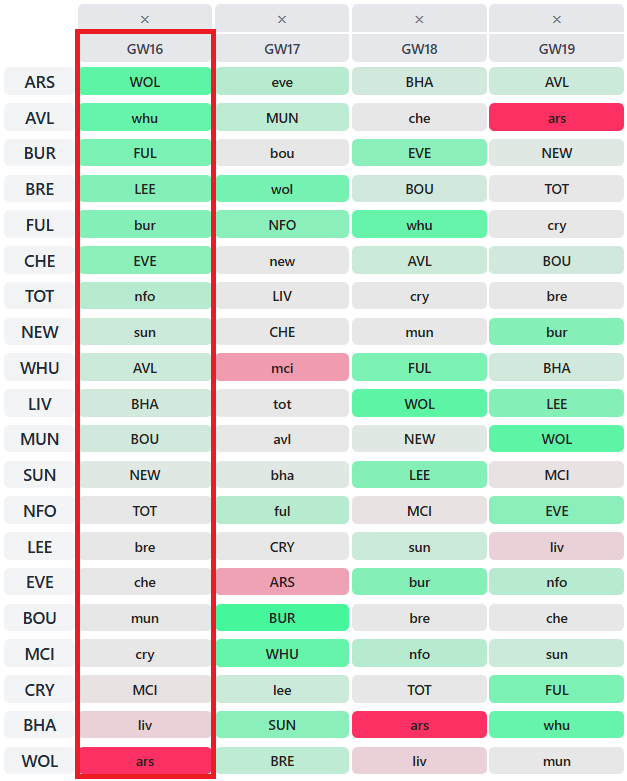Image resolution: width=627 pixels, height=781 pixels.
Task: Select the GW18 column header
Action: pos(419,48)
